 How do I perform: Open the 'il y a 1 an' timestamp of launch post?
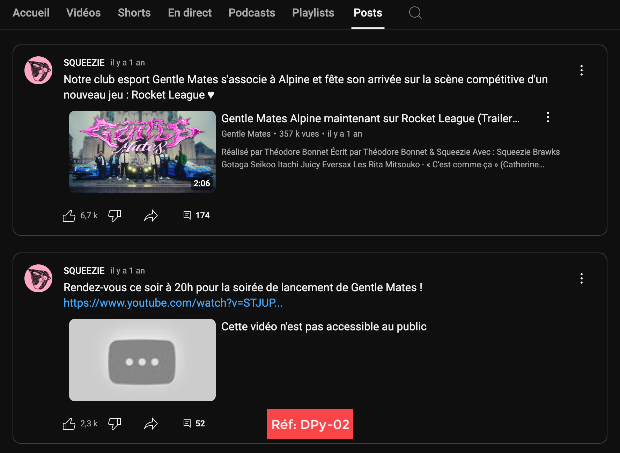pyautogui.click(x=128, y=271)
